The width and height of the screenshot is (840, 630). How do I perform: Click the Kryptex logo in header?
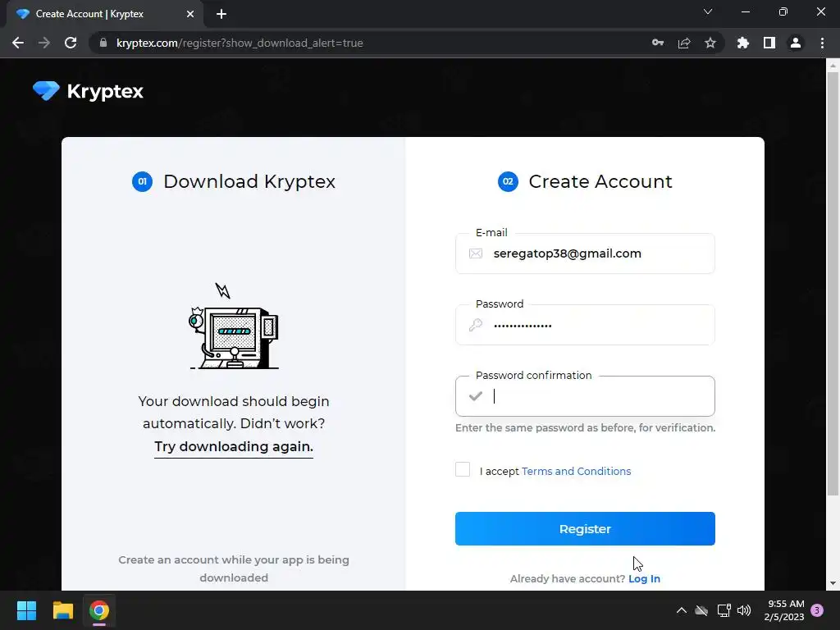click(88, 91)
